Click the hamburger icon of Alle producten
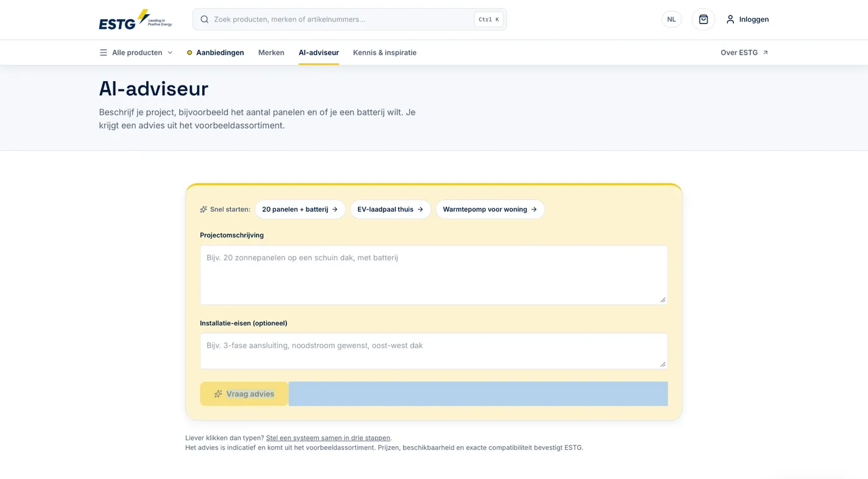868x479 pixels. pos(104,53)
